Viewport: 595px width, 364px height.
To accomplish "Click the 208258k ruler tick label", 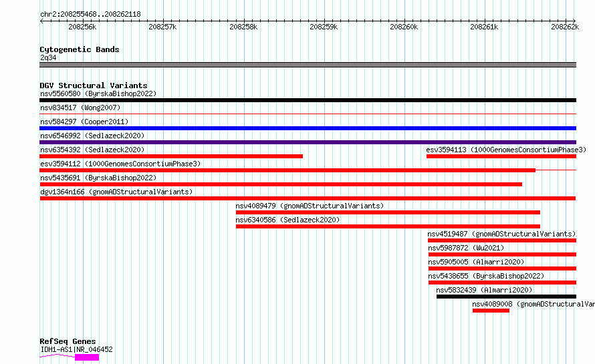I will [x=243, y=27].
